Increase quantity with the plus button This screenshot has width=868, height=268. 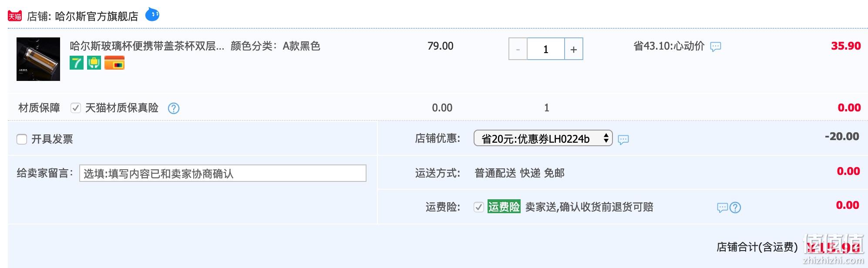point(574,49)
